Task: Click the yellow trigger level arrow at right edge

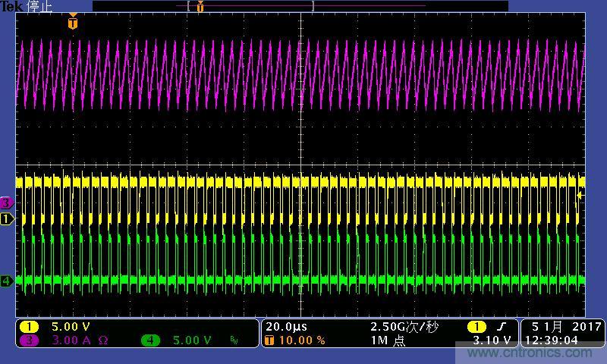Action: [580, 196]
